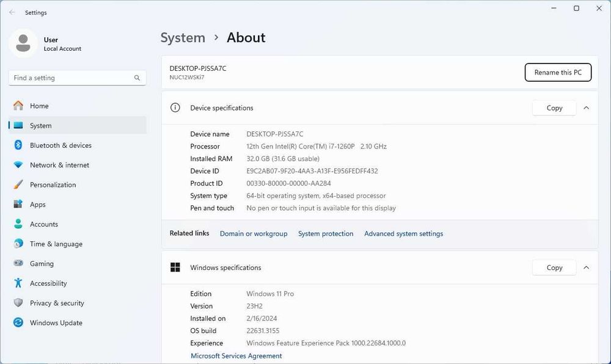Click the Time & language globe icon
This screenshot has width=611, height=364.
click(18, 244)
